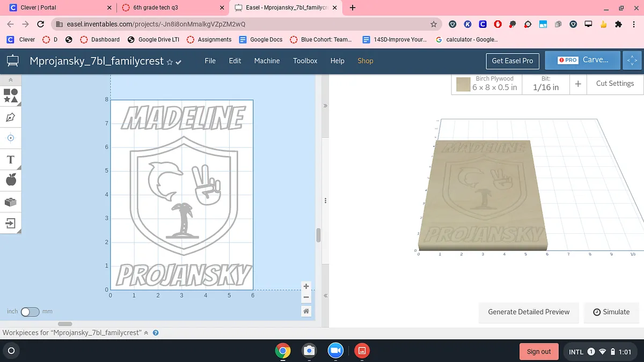Open the Machine menu

coord(267,61)
